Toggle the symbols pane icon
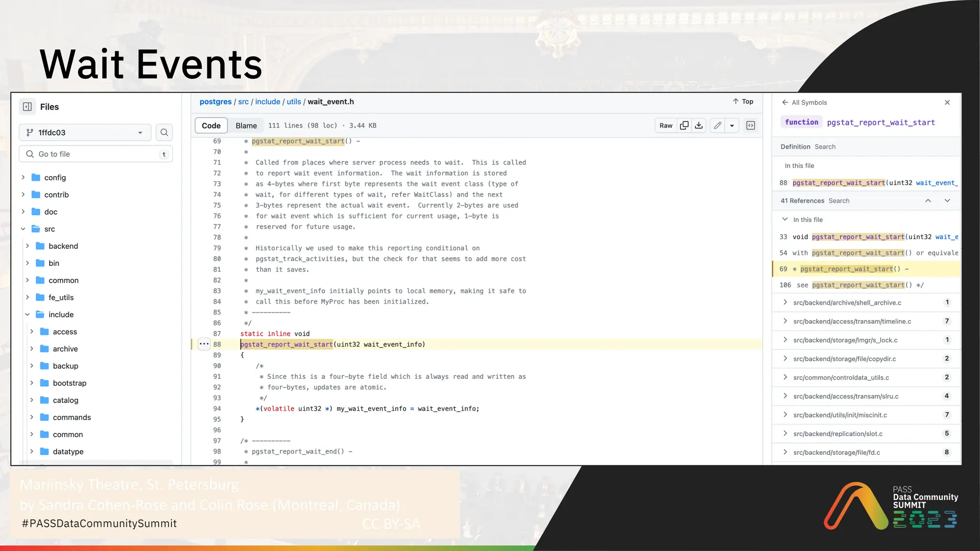 click(x=750, y=125)
